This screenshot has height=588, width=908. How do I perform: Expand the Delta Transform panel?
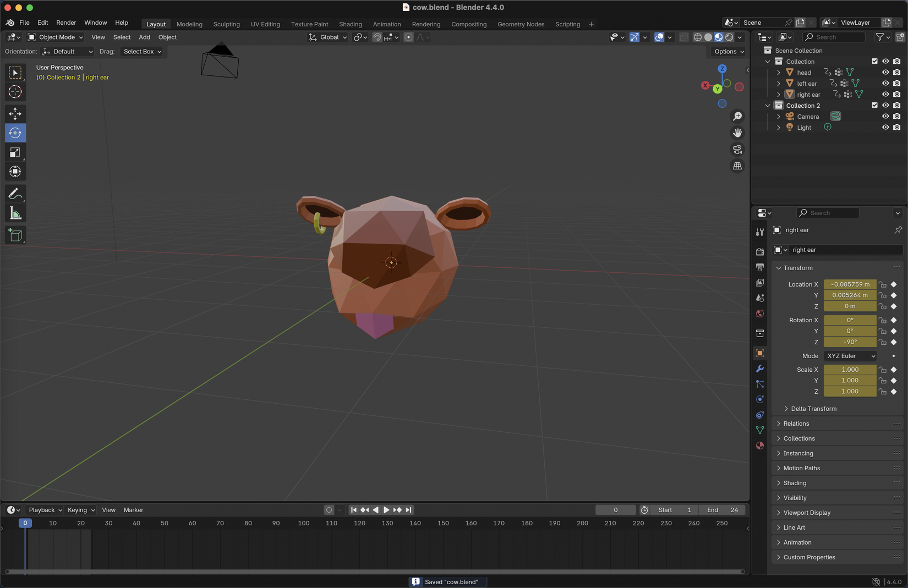[813, 409]
